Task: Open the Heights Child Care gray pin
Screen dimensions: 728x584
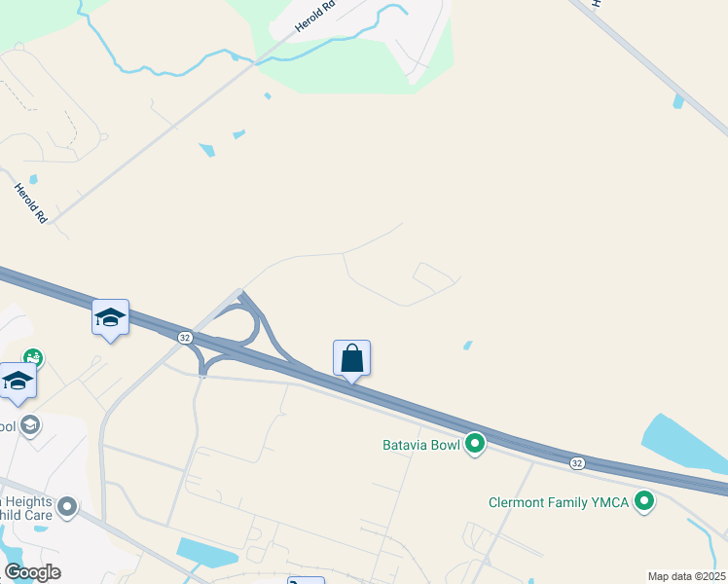Action: (67, 507)
